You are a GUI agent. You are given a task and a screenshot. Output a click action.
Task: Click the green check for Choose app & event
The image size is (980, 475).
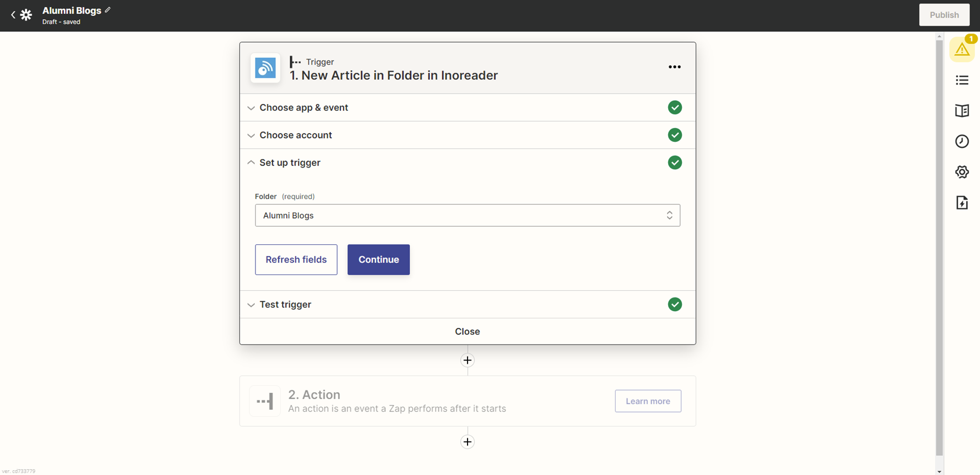[x=675, y=107]
